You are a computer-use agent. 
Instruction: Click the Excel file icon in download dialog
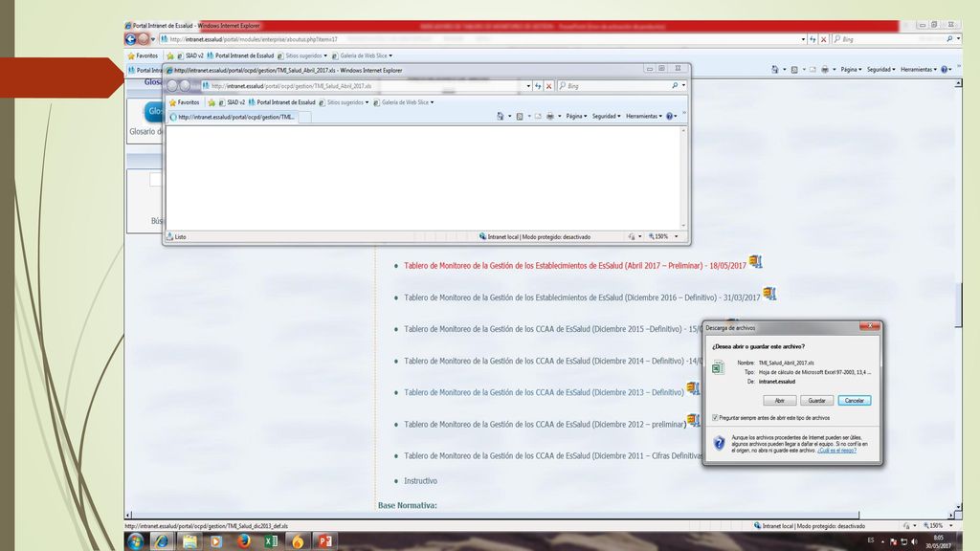click(x=718, y=367)
